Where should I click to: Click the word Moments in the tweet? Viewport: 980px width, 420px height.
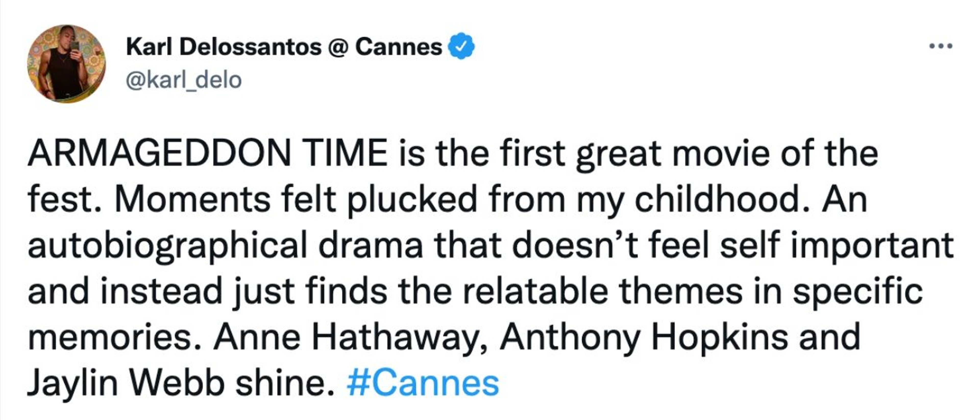click(192, 199)
